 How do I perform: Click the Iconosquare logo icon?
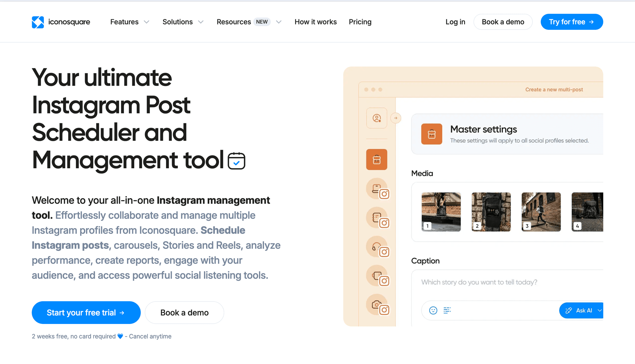click(38, 22)
